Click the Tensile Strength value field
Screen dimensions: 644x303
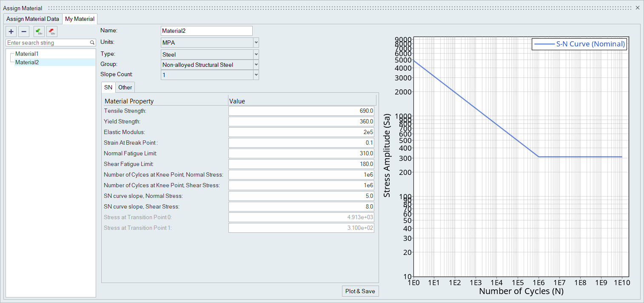click(x=301, y=111)
